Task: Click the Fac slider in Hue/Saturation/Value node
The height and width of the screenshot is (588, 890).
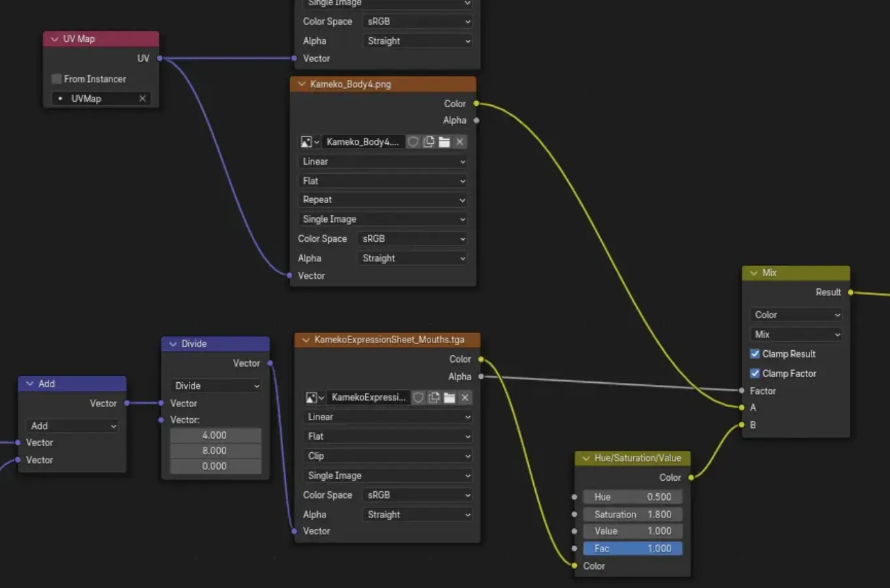Action: point(633,549)
